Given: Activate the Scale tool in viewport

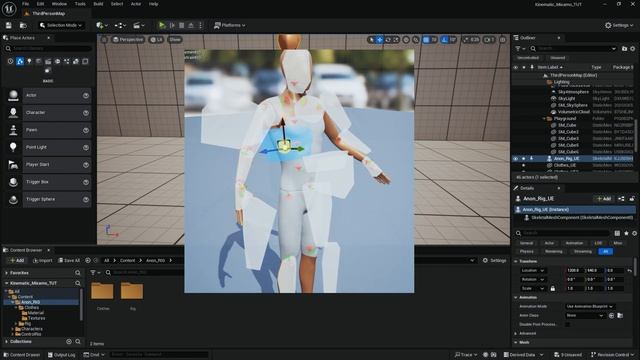Looking at the screenshot, I should pos(396,40).
